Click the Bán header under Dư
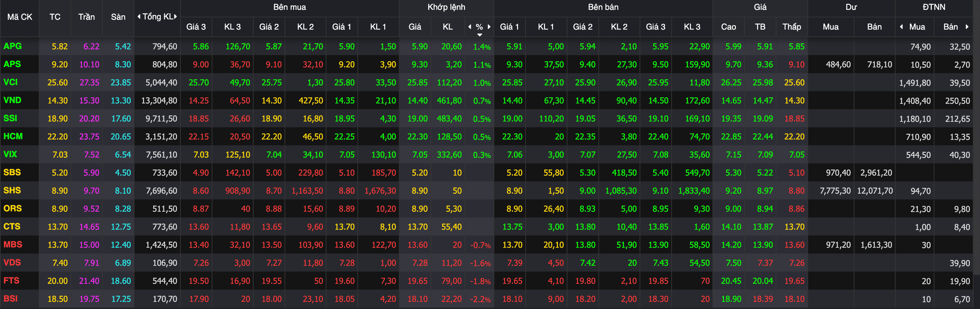The width and height of the screenshot is (980, 309). pos(874,27)
